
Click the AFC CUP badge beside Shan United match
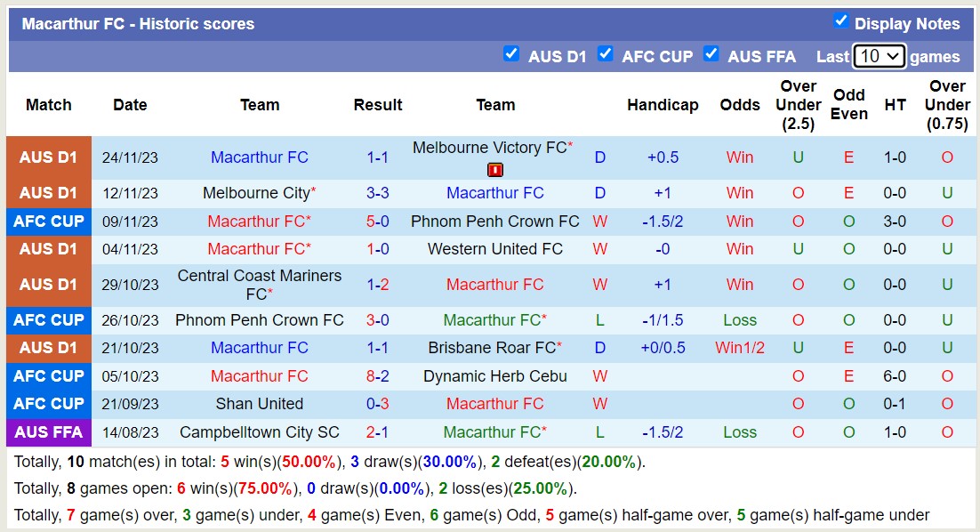[x=48, y=403]
